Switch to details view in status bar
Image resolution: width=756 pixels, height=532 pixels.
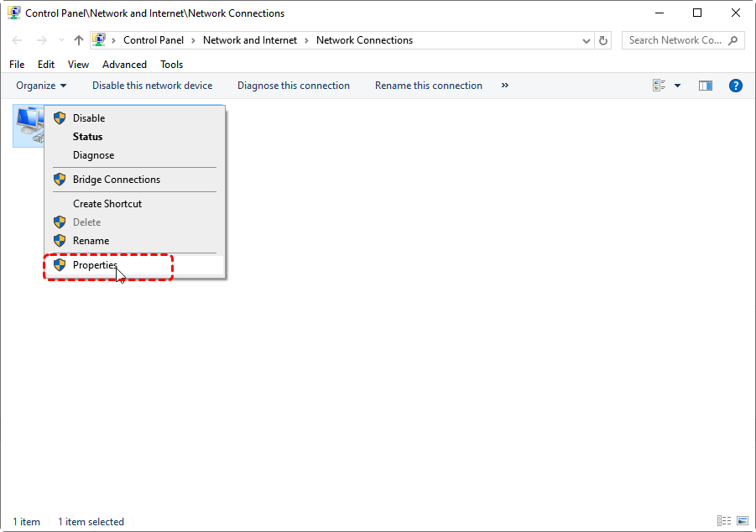tap(723, 521)
